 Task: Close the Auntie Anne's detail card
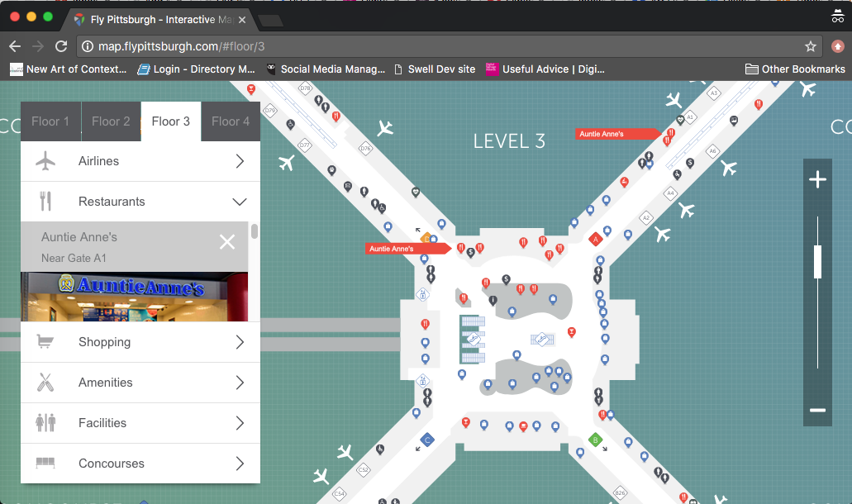(227, 241)
